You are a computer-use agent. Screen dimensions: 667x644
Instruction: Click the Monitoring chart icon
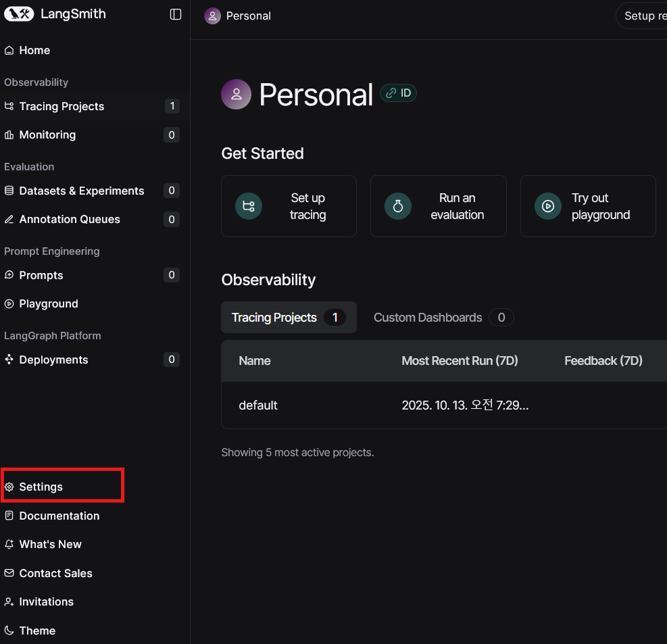(9, 135)
